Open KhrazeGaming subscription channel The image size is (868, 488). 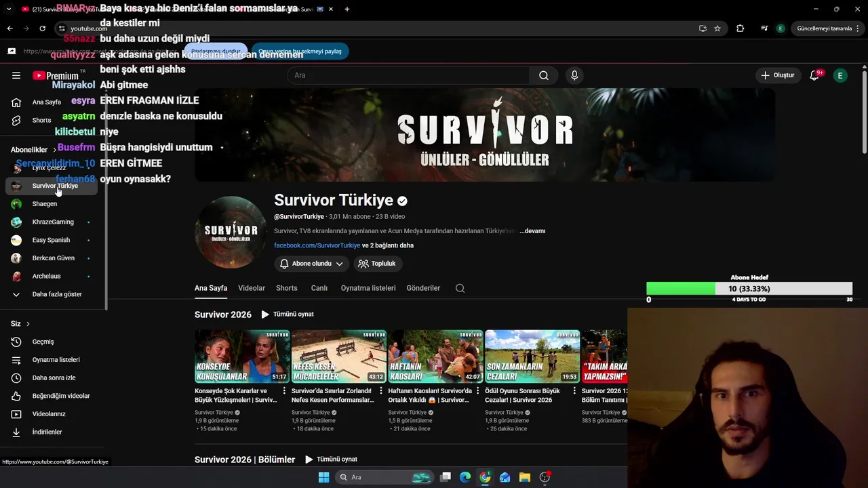tap(52, 222)
